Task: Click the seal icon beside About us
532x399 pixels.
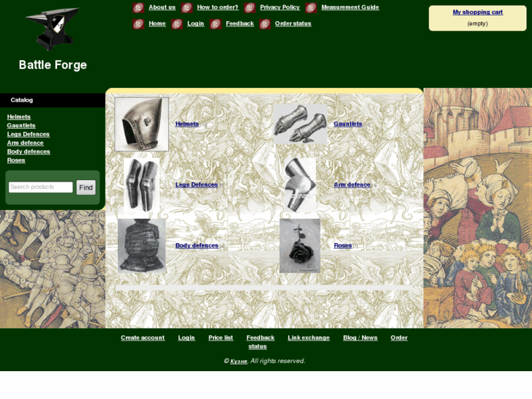Action: coord(138,7)
